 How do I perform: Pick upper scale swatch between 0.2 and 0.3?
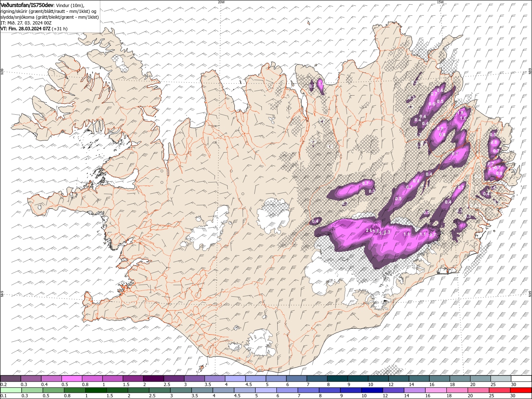click(10, 379)
